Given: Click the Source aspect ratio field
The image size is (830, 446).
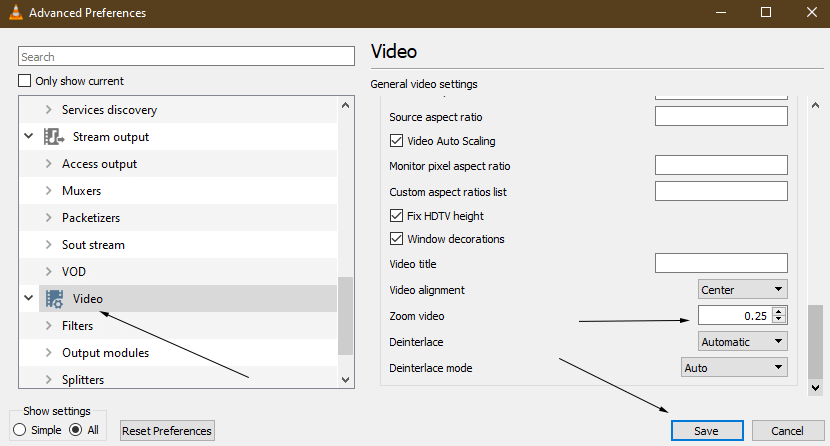Looking at the screenshot, I should click(x=721, y=116).
